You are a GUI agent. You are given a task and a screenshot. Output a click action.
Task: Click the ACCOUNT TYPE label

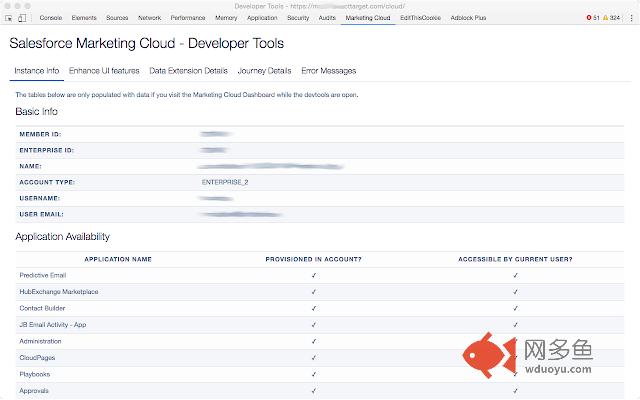click(47, 182)
